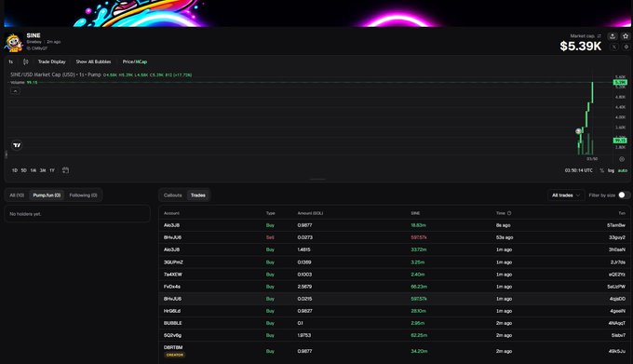Open the go-to-date calendar icon
Viewport: 633px width, 364px height.
[x=65, y=170]
